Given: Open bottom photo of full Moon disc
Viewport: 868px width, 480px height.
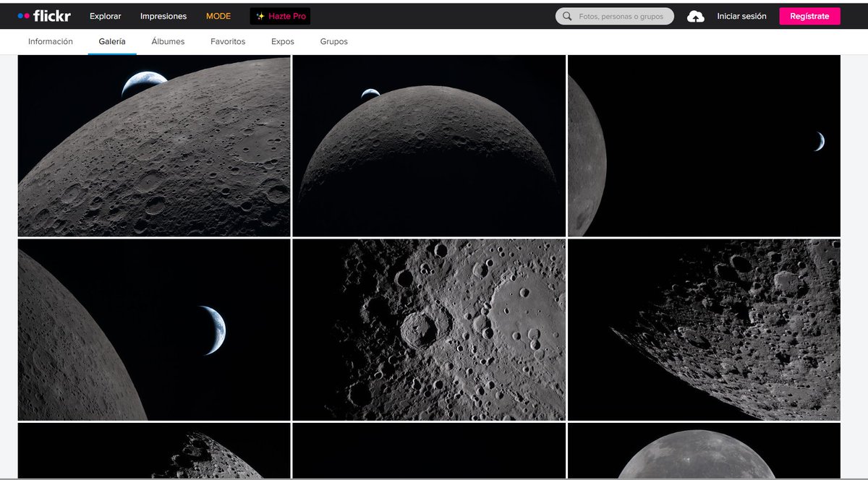Looking at the screenshot, I should click(x=704, y=450).
